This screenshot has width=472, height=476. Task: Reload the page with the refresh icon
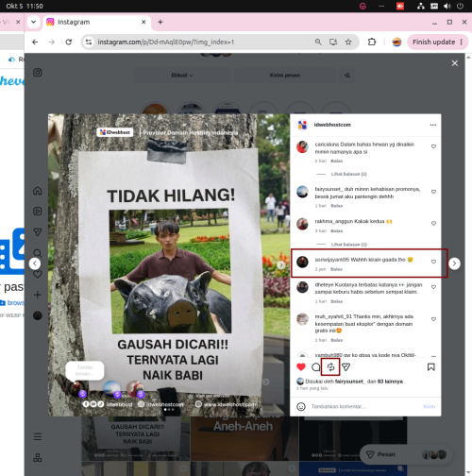click(x=68, y=42)
